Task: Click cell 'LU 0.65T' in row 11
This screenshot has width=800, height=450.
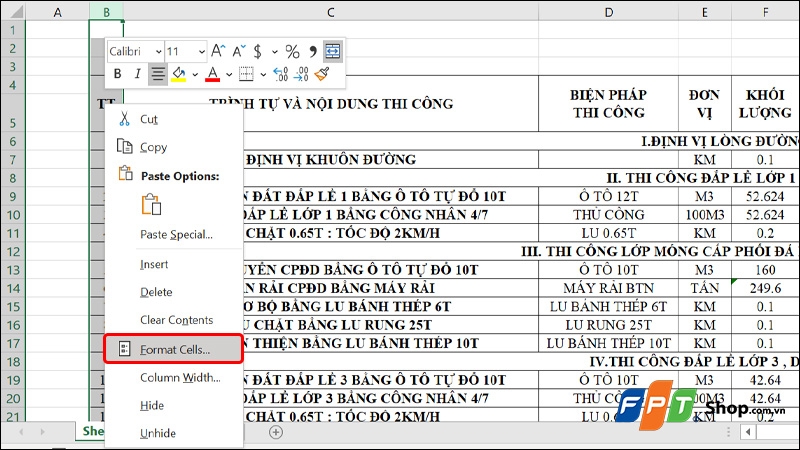Action: (609, 233)
